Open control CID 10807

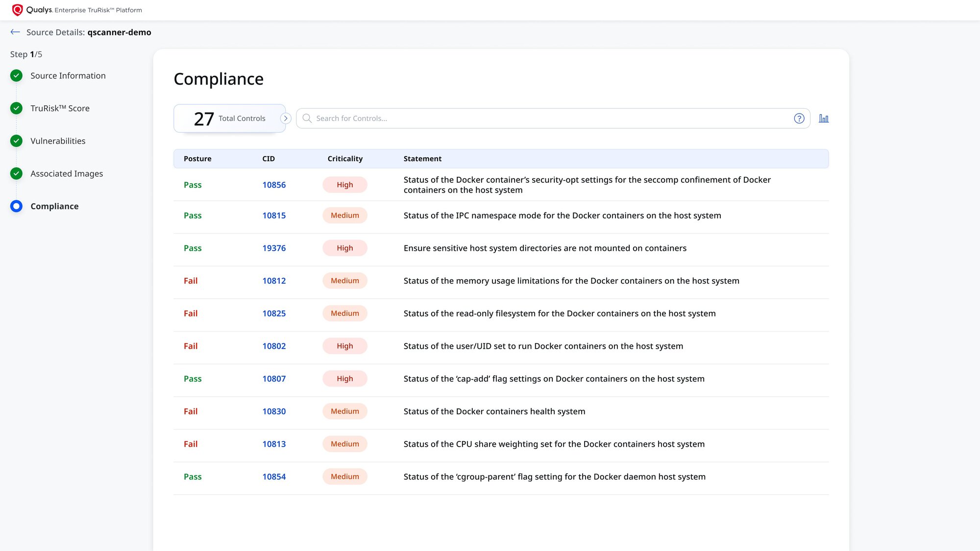pyautogui.click(x=274, y=379)
